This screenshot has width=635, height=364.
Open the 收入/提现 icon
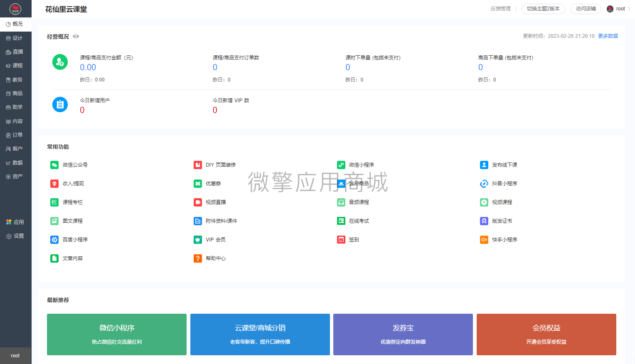[x=54, y=184]
